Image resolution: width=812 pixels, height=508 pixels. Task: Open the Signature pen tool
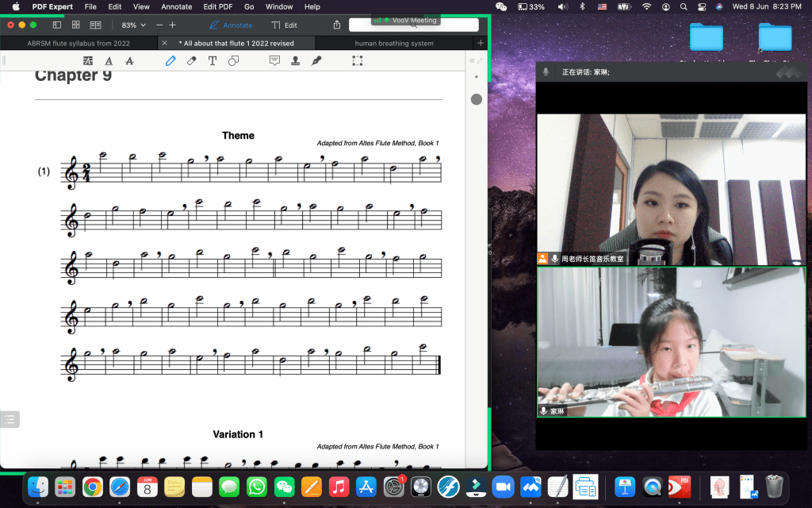[x=316, y=61]
